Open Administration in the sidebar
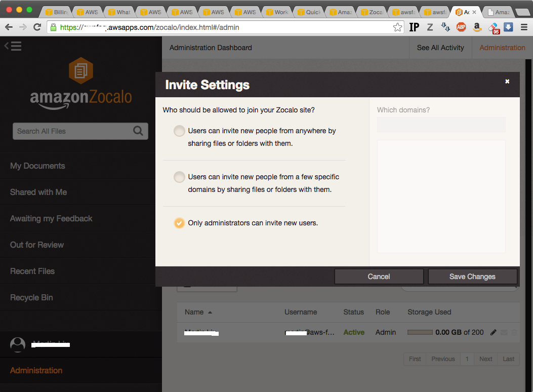This screenshot has height=392, width=533. (x=36, y=371)
